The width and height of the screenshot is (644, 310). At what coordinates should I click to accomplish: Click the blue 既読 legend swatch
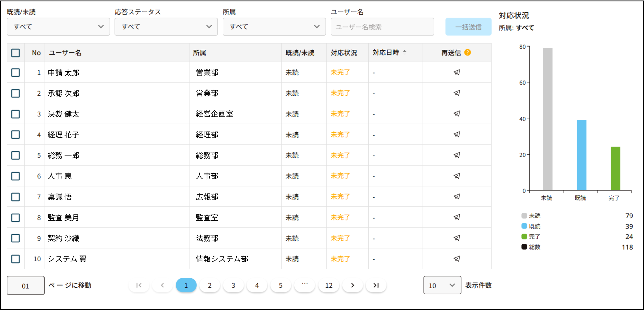[524, 226]
